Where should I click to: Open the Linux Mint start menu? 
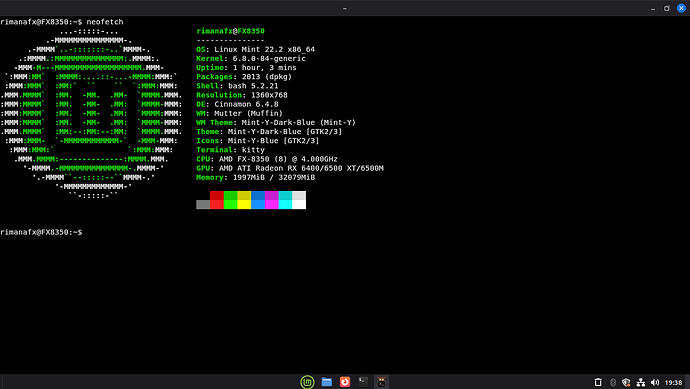click(307, 382)
